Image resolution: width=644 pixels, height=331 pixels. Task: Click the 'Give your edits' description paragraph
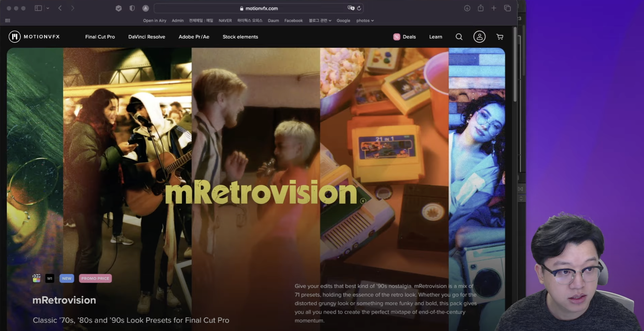click(x=386, y=303)
